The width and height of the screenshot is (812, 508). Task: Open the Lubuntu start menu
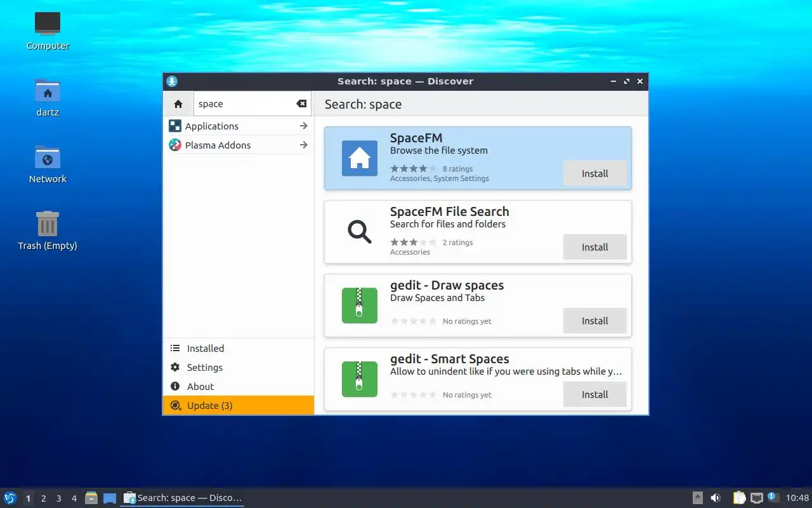point(10,498)
